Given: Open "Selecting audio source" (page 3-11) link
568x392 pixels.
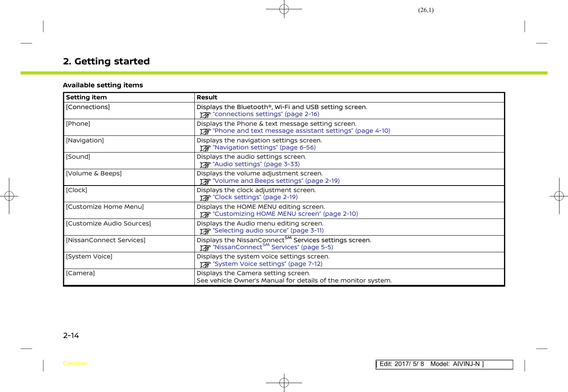Looking at the screenshot, I should point(268,231).
